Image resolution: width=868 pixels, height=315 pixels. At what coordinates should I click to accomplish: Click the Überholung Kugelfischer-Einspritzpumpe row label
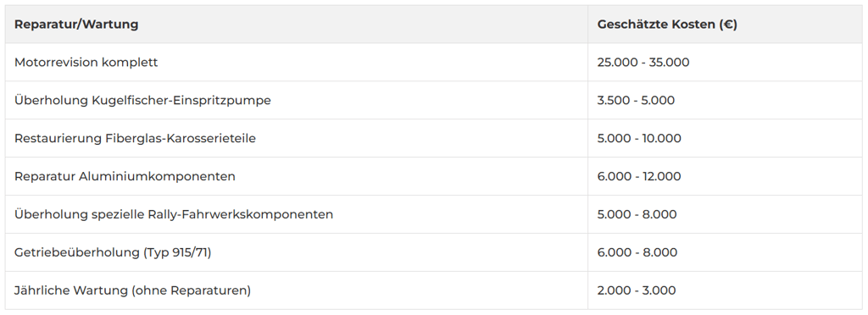tap(142, 100)
